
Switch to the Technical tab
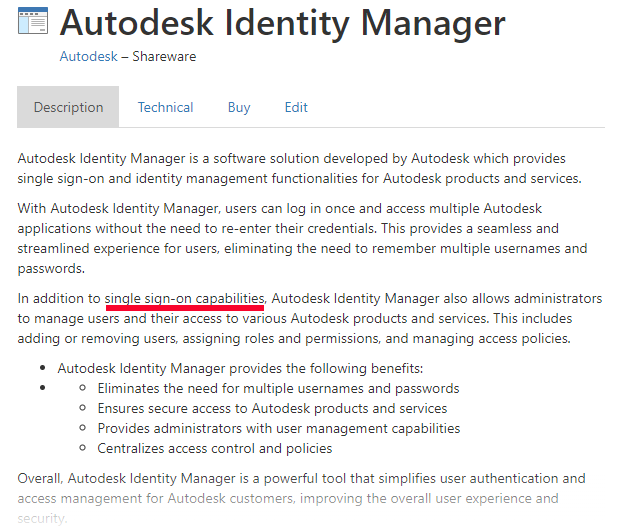click(165, 107)
